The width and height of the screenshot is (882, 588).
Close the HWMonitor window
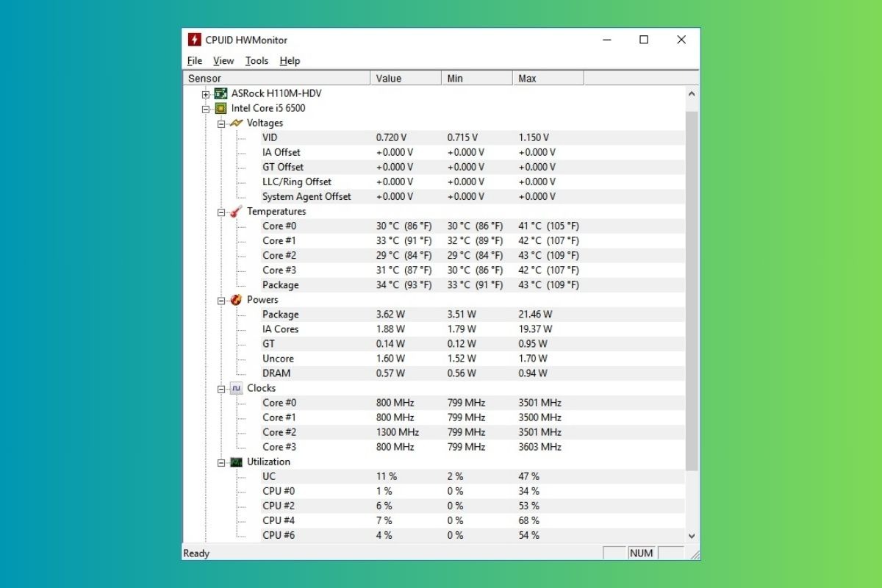pos(681,40)
